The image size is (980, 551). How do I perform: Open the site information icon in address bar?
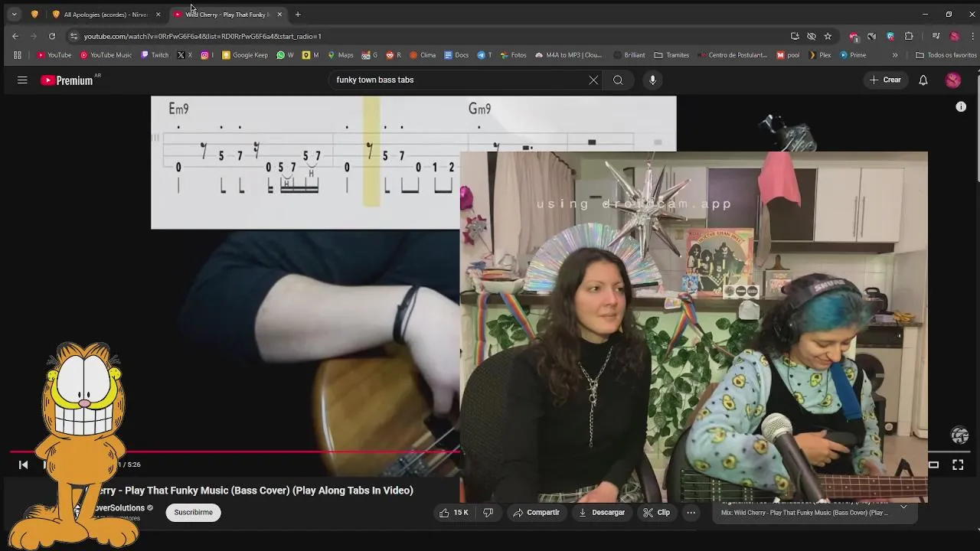[73, 36]
